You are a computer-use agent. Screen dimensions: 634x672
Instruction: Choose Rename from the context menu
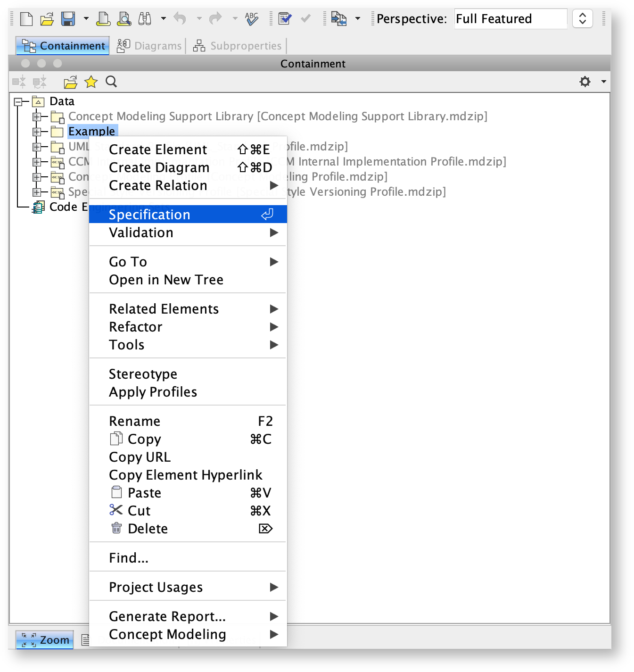click(188, 421)
